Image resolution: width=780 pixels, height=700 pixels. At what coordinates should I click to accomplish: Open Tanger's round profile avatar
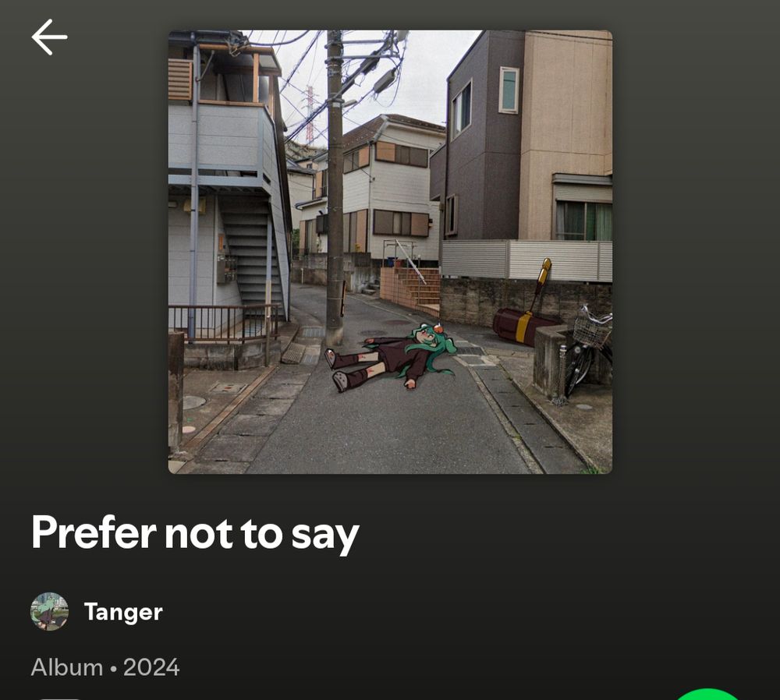coord(49,611)
